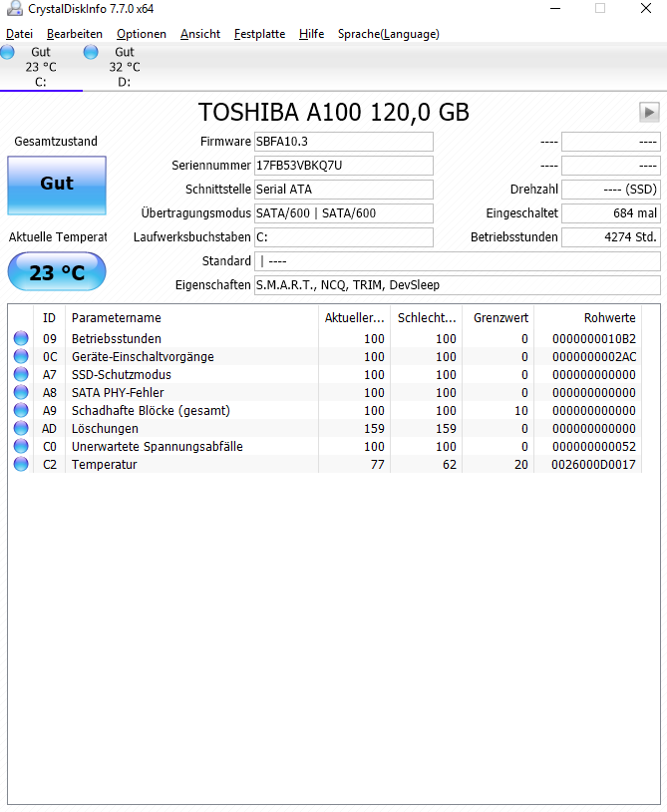Click raw value 000000000052
Image resolution: width=667 pixels, height=812 pixels.
594,446
